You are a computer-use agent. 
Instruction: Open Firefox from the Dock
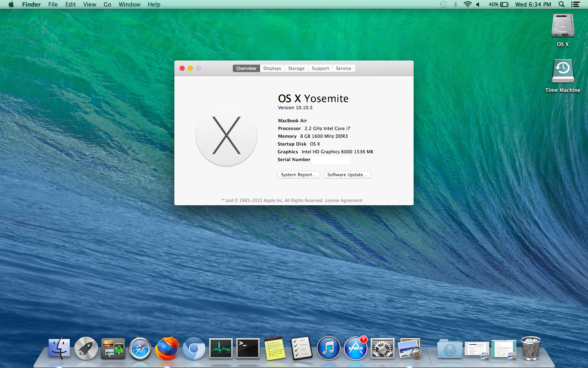pos(167,348)
